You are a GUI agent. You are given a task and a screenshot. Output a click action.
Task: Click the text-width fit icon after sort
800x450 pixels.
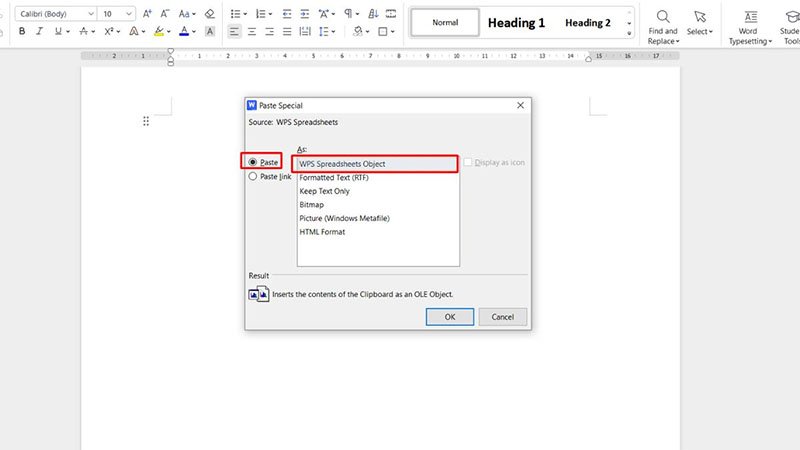click(x=391, y=14)
